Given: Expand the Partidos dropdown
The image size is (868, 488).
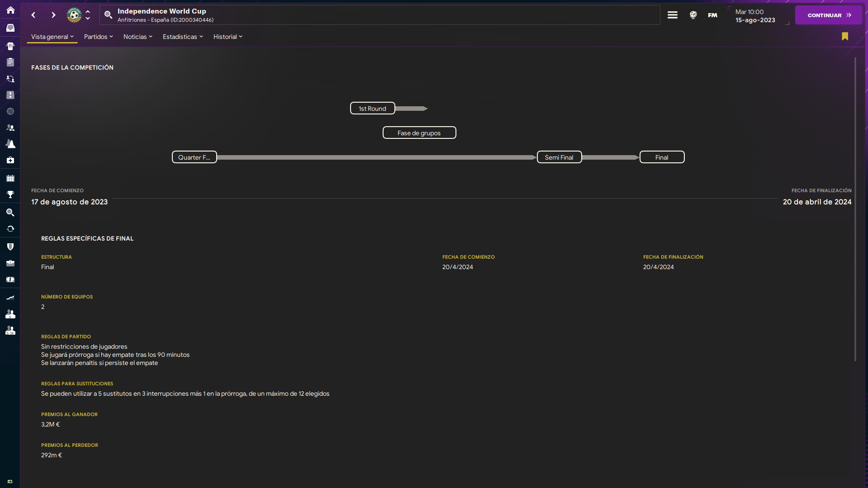Looking at the screenshot, I should click(x=98, y=37).
